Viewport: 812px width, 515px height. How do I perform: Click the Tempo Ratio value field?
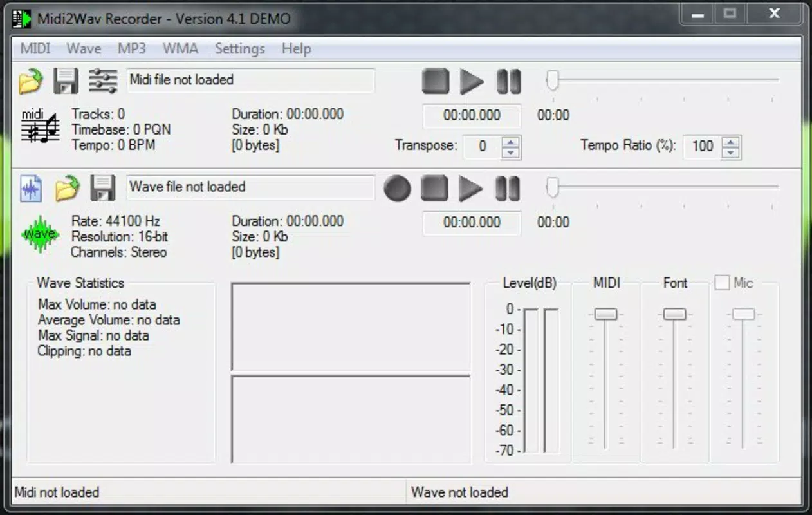pyautogui.click(x=702, y=147)
